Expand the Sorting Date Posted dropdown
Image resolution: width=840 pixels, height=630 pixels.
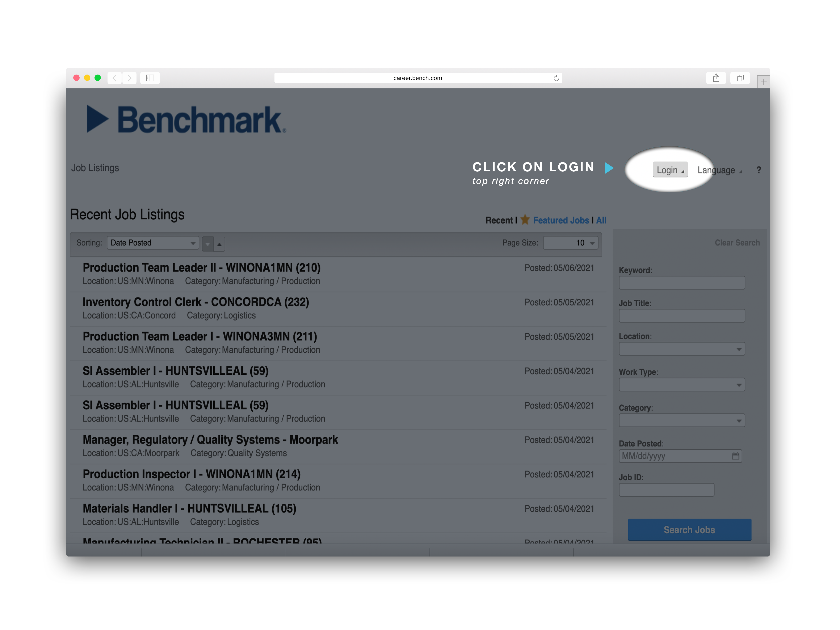coord(153,243)
